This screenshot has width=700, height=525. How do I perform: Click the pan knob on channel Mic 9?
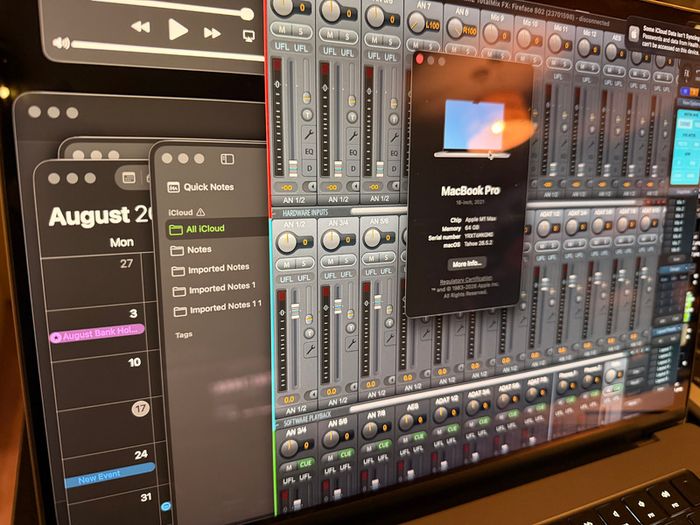tap(491, 33)
